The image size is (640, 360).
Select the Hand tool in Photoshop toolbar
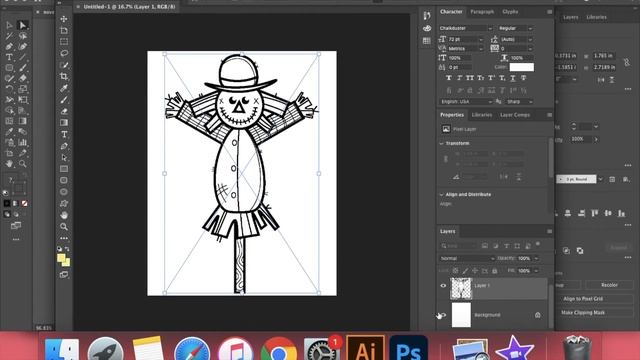click(x=64, y=215)
